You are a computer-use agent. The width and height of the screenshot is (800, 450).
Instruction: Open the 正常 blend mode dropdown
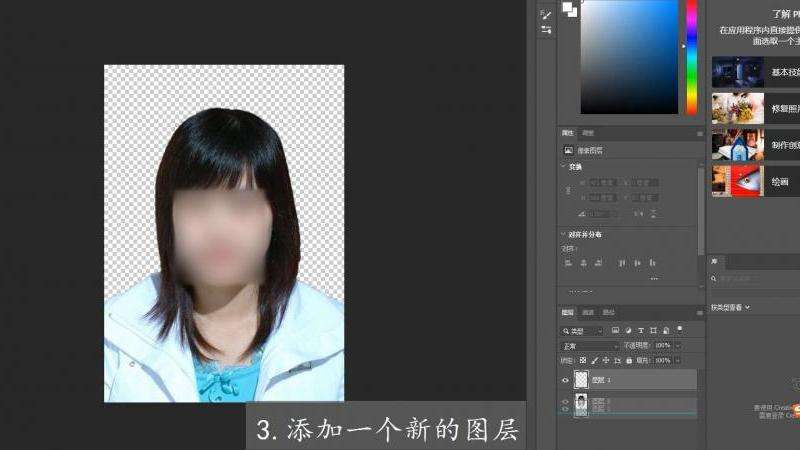590,346
